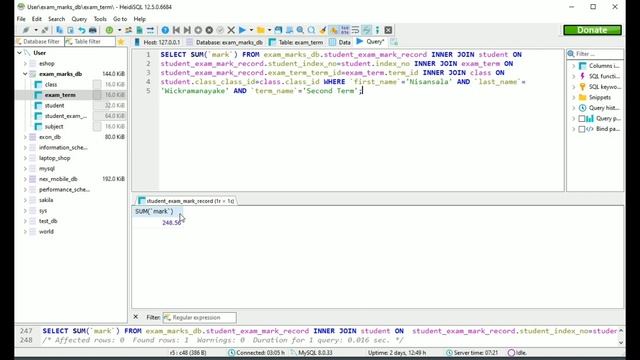
Task: Expand the Columns helper node
Action: pos(573,66)
